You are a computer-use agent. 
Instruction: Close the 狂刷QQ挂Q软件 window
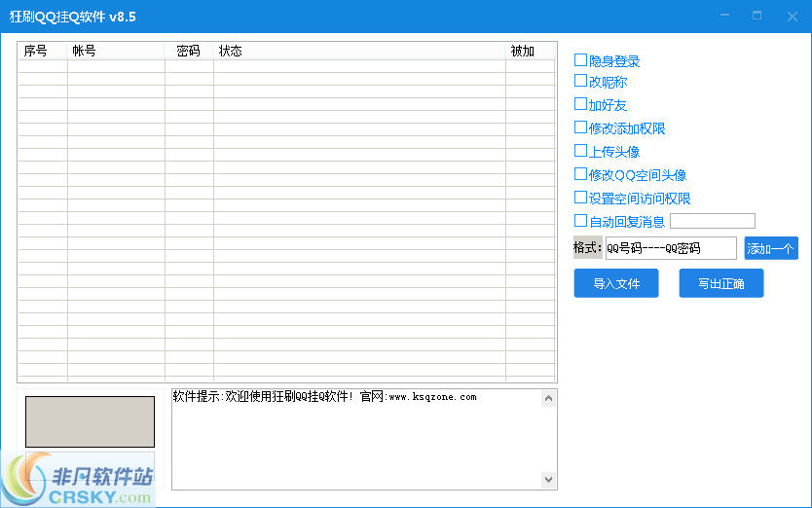pos(793,16)
